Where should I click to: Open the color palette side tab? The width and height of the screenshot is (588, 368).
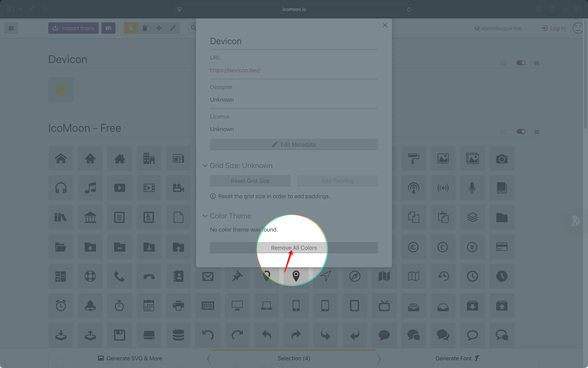point(575,221)
